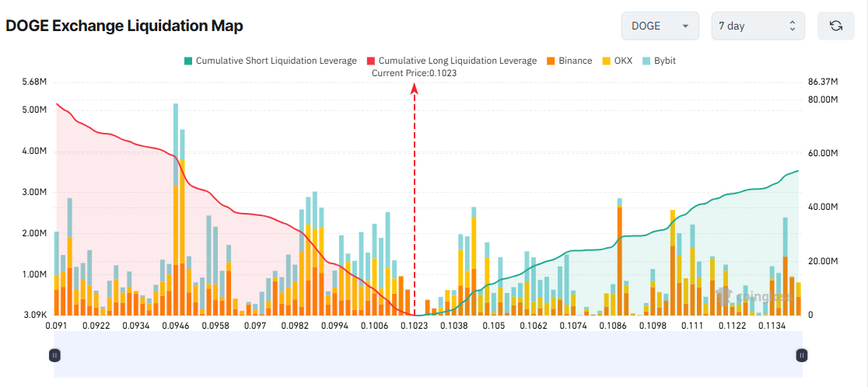This screenshot has height=387, width=868.
Task: Click the yellow OKX legend marker
Action: (x=607, y=61)
